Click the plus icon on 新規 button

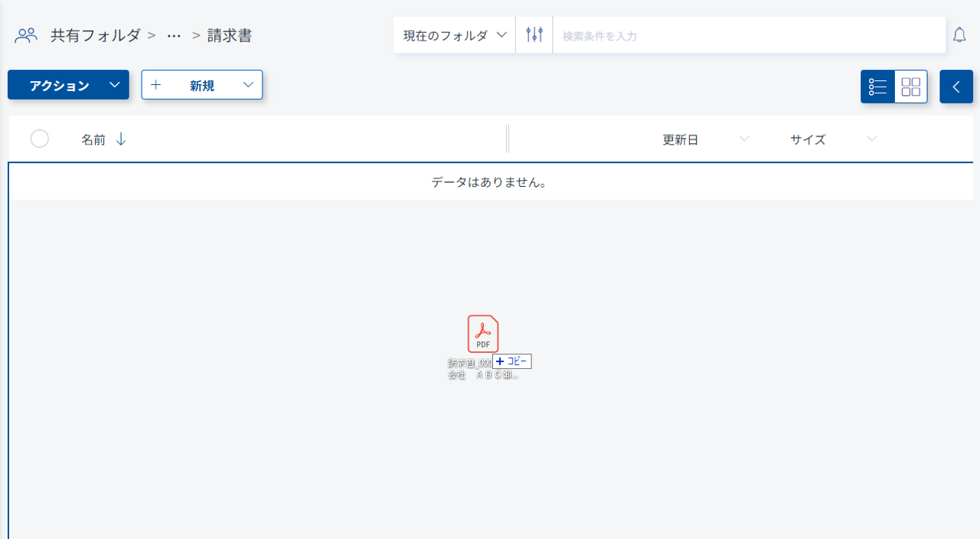156,85
